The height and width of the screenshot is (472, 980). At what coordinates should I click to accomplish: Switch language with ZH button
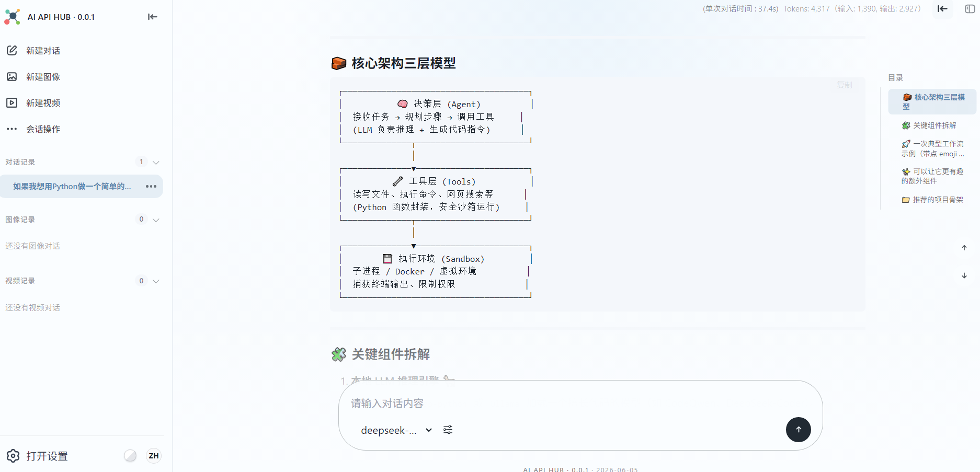[x=154, y=456]
